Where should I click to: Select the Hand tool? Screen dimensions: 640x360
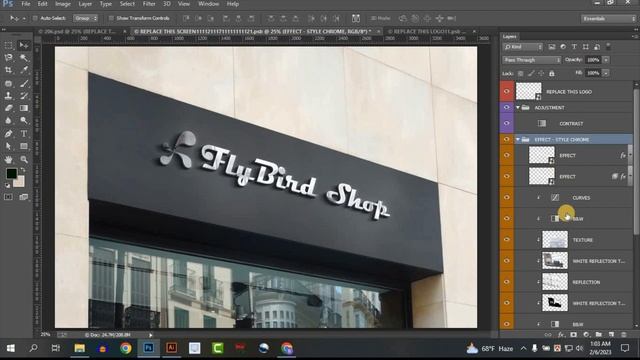click(x=8, y=159)
